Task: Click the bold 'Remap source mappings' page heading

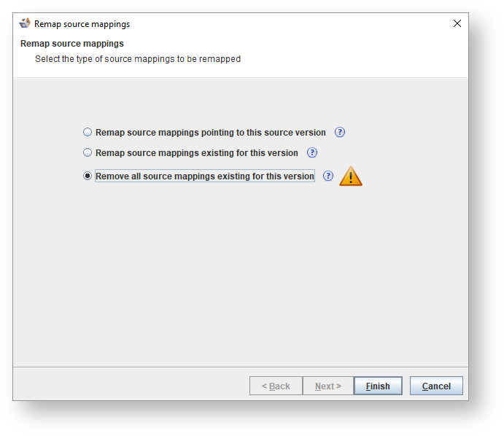Action: 72,44
